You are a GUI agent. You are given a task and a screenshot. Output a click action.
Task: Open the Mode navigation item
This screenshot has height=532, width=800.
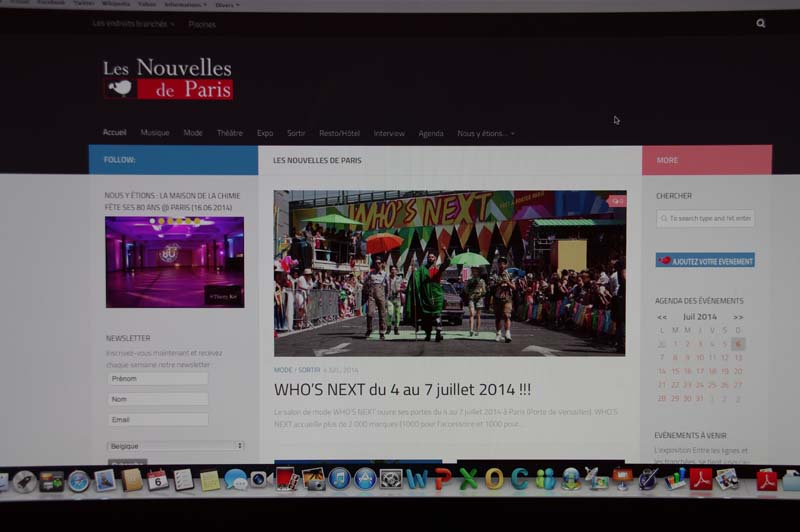193,133
